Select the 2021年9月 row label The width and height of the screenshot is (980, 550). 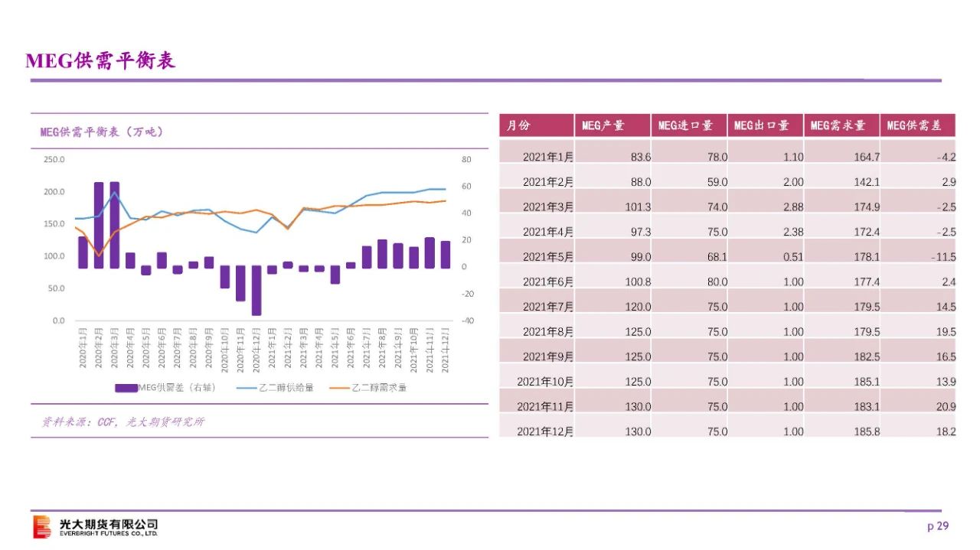(x=548, y=356)
